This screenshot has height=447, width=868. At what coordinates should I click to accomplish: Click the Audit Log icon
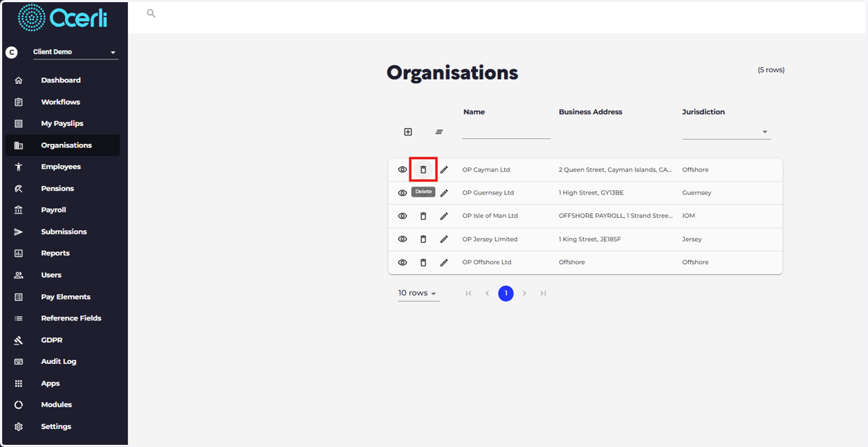point(19,362)
